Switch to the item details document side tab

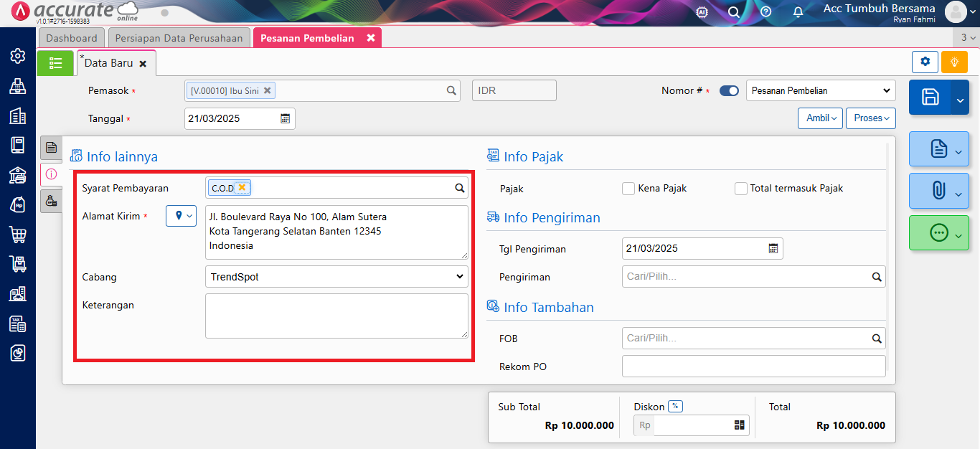click(51, 148)
